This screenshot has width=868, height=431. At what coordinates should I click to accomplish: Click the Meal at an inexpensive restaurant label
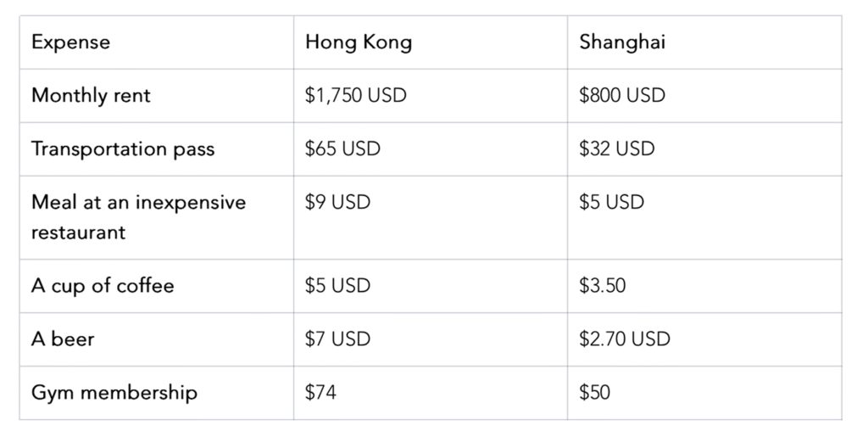click(x=138, y=217)
